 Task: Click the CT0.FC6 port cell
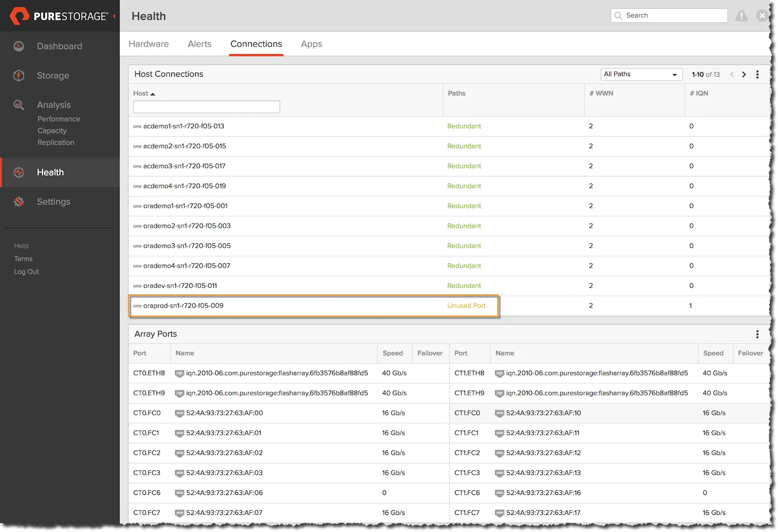coord(147,493)
